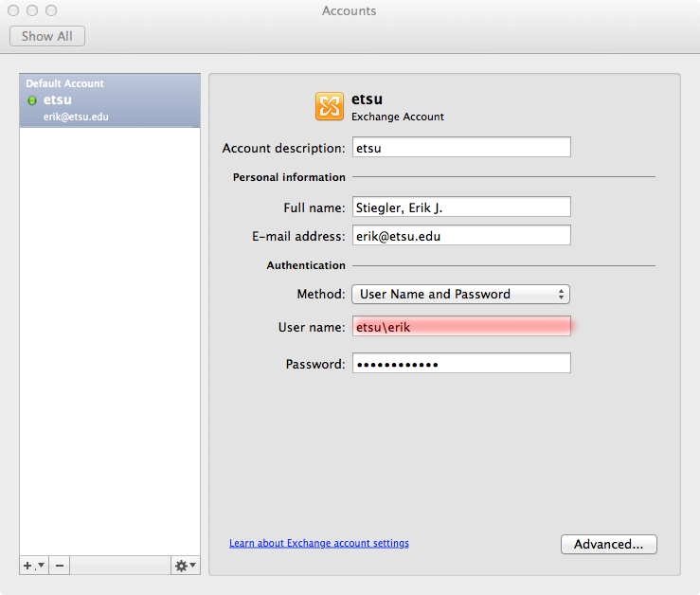Click the Password field
700x595 pixels.
(x=461, y=364)
